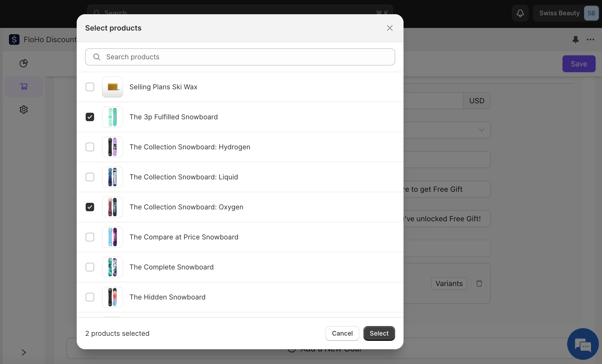Click The Complete Snowboard thumbnail image
The height and width of the screenshot is (364, 602).
click(113, 267)
